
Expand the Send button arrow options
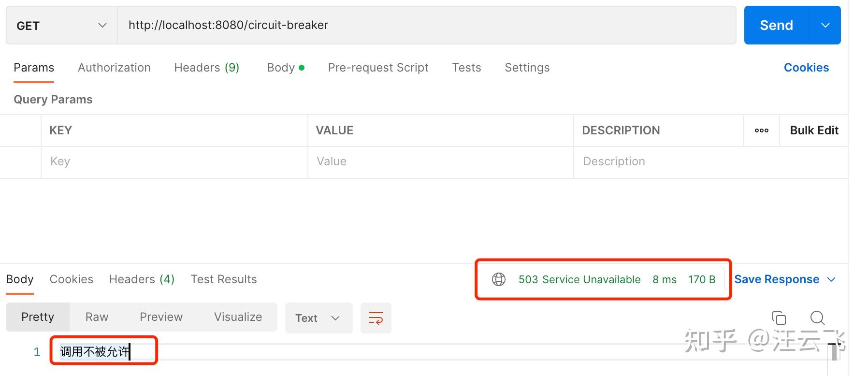point(825,25)
